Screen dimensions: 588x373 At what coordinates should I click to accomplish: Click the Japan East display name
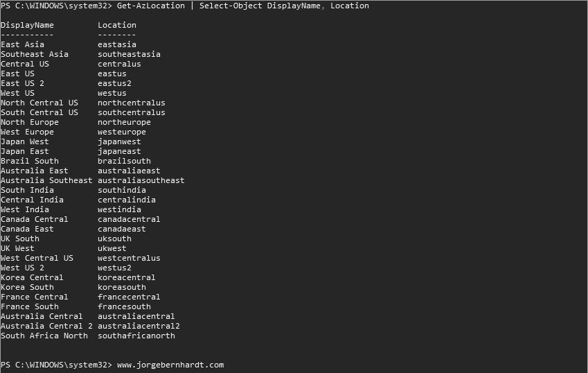25,151
